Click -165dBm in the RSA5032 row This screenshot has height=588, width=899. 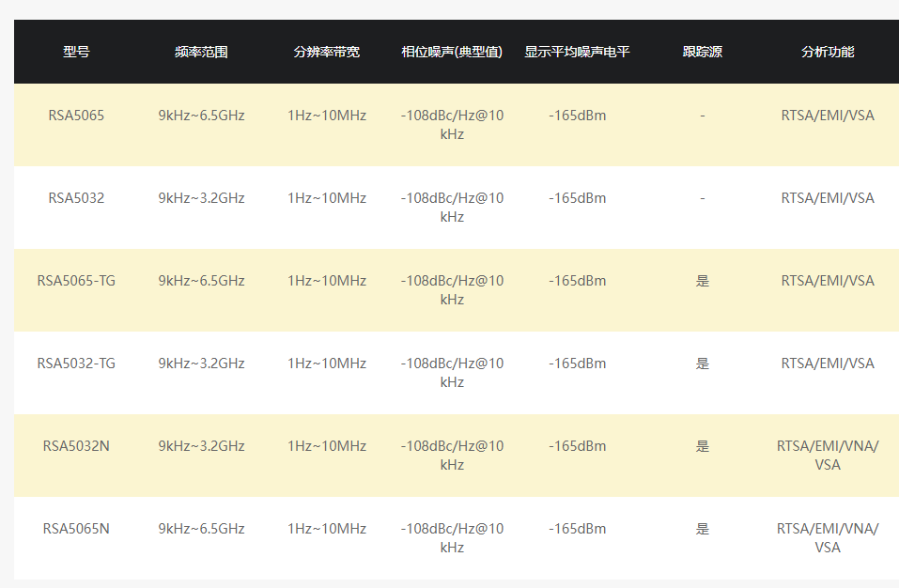pyautogui.click(x=578, y=197)
